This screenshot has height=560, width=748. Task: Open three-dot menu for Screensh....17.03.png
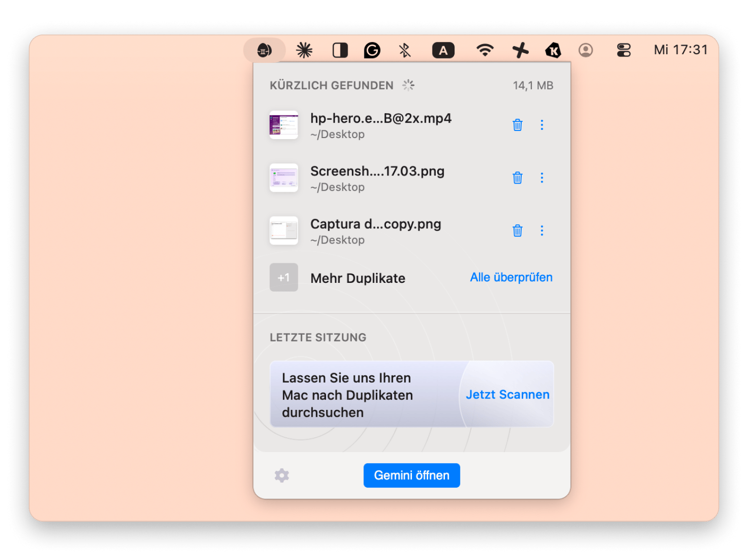tap(542, 177)
